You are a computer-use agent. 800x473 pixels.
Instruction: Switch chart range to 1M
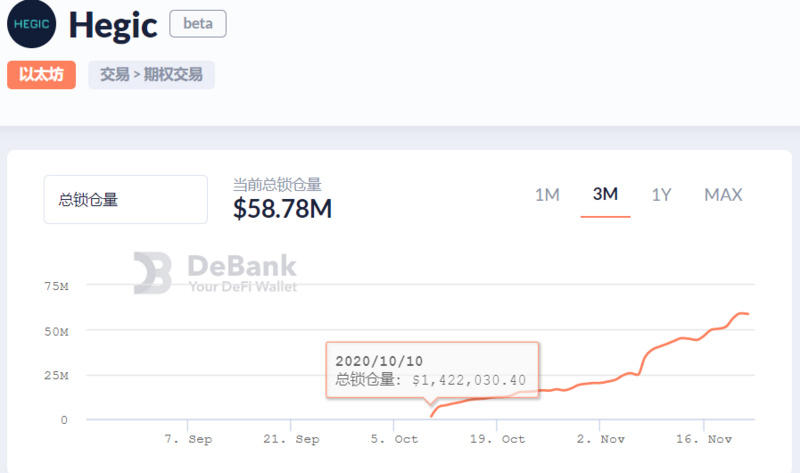click(547, 195)
